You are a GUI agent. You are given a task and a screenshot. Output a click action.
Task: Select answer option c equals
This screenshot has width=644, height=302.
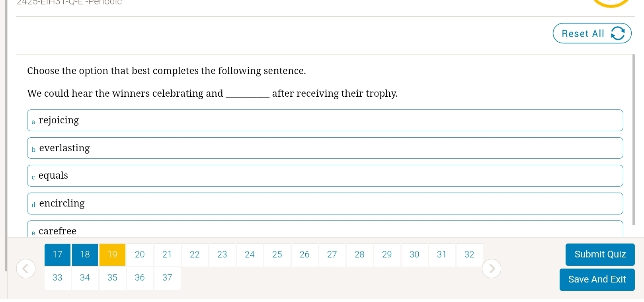(325, 175)
